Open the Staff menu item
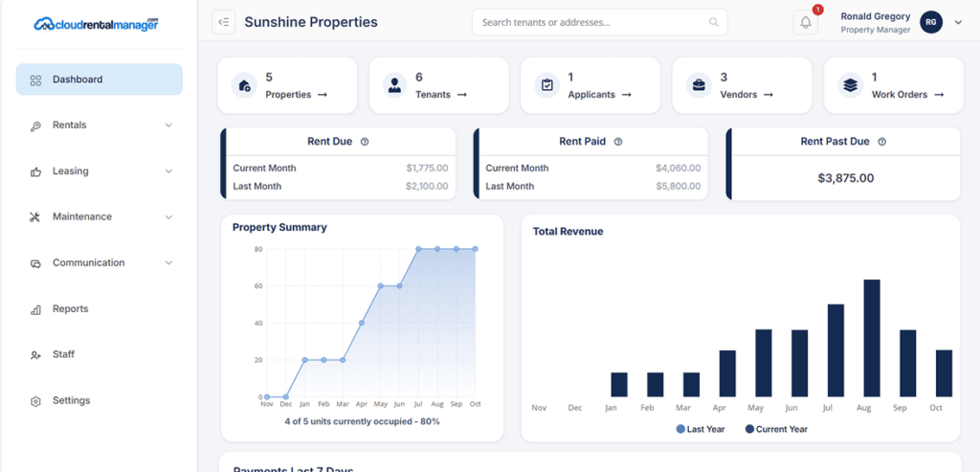 (100, 354)
